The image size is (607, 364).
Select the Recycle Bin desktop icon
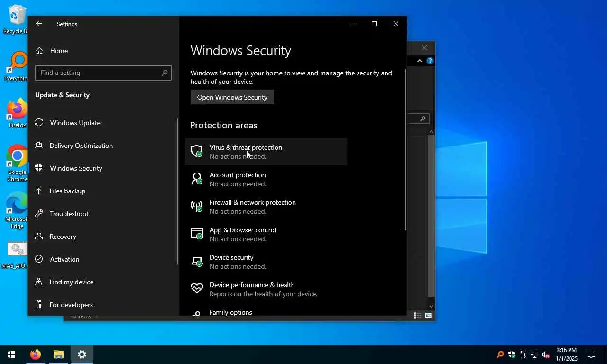pos(16,20)
